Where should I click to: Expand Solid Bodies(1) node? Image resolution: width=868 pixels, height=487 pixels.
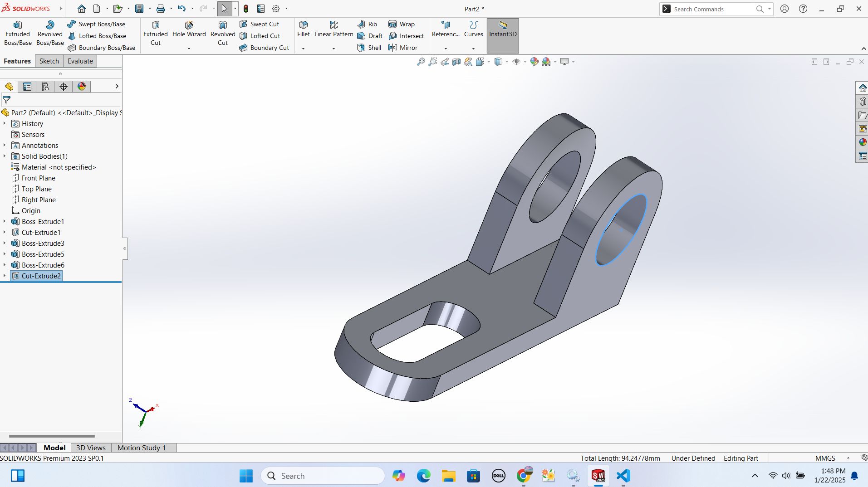click(5, 156)
